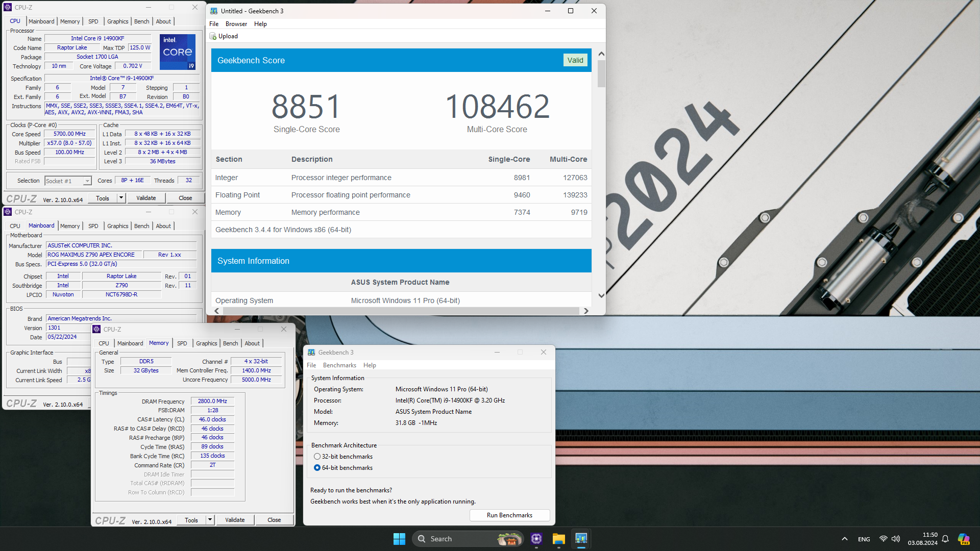Image resolution: width=980 pixels, height=551 pixels.
Task: Click Tools button in Memory CPU-Z window
Action: (191, 520)
